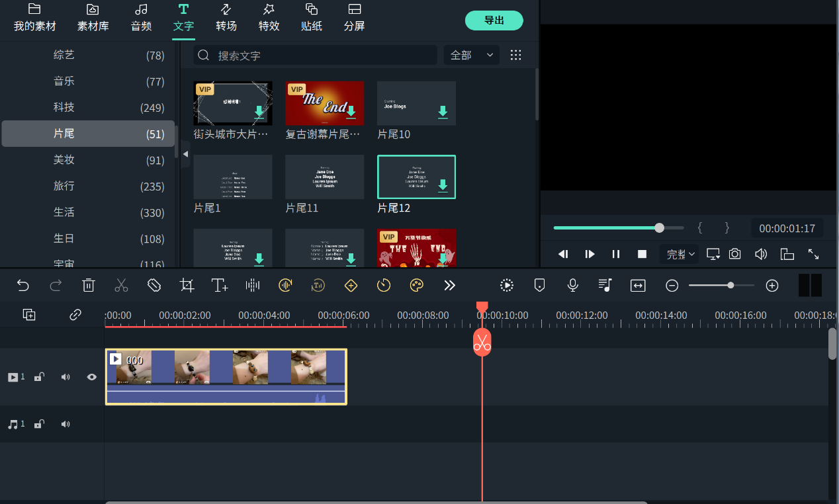Screen dimensions: 839x504
Task: Toggle visibility of video track 1
Action: pyautogui.click(x=91, y=377)
